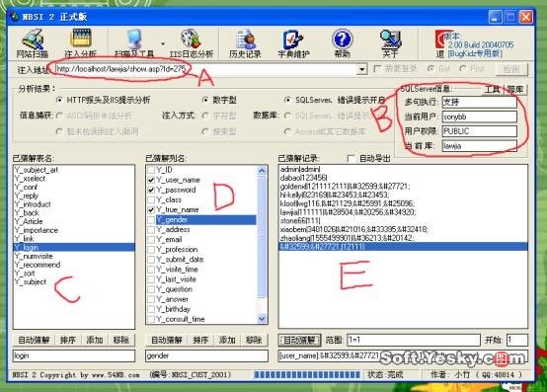Open the 字典维护 dictionary maintenance icon

tap(293, 43)
